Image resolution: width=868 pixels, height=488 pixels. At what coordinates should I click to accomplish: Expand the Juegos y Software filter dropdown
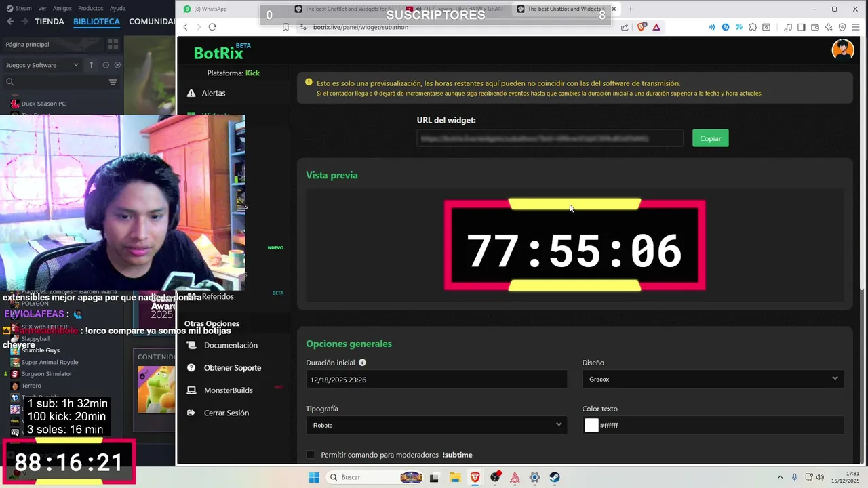[42, 65]
